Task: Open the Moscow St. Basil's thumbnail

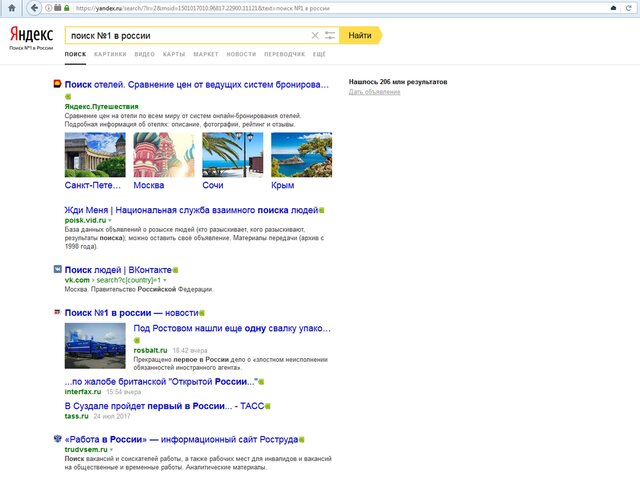Action: [x=164, y=155]
